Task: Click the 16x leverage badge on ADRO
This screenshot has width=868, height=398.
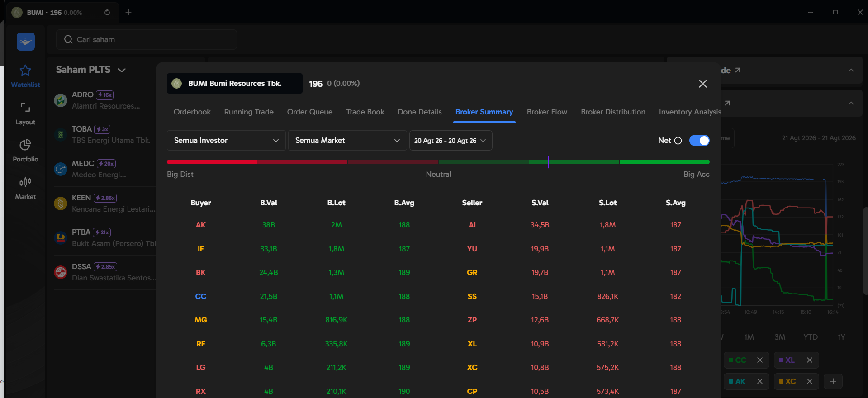Action: pyautogui.click(x=104, y=95)
